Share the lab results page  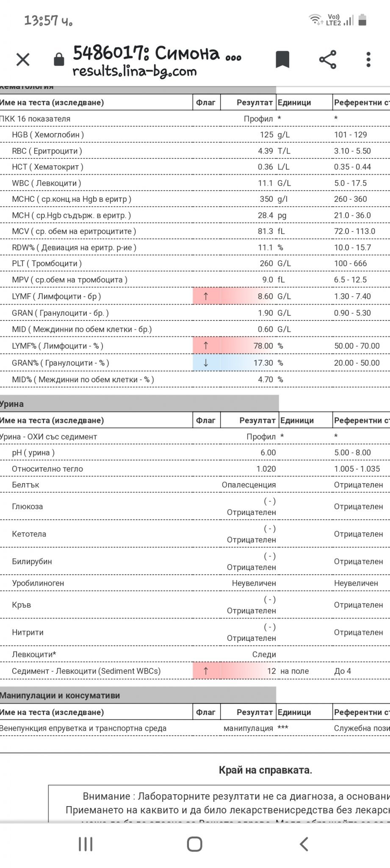pyautogui.click(x=327, y=59)
